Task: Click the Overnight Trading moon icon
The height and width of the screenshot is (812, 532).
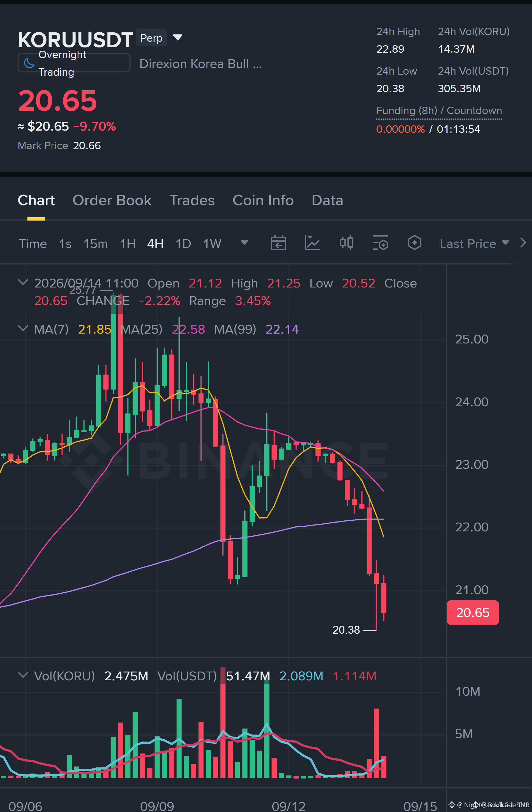Action: (x=29, y=63)
